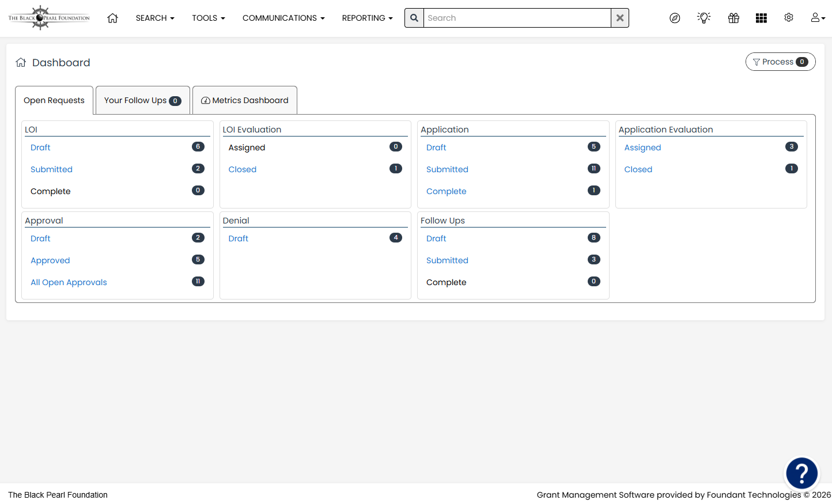This screenshot has width=832, height=504.
Task: Click LOI Evaluation Assigned text
Action: [247, 147]
